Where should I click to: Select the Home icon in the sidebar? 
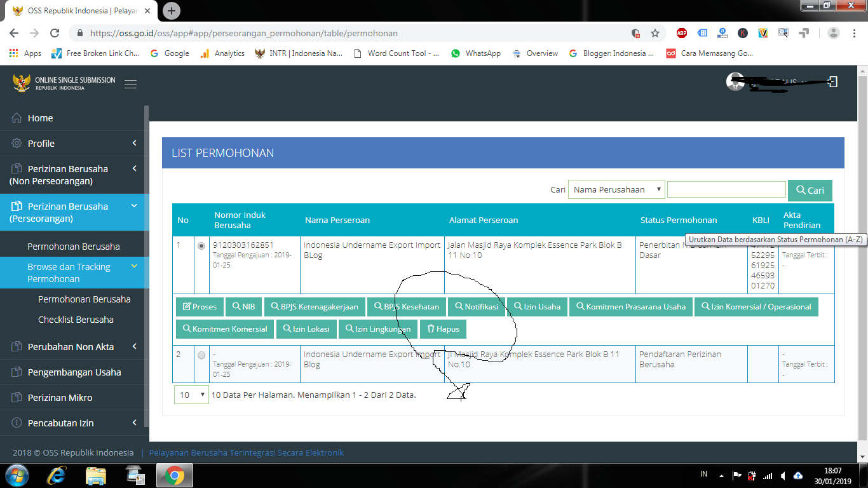point(17,118)
